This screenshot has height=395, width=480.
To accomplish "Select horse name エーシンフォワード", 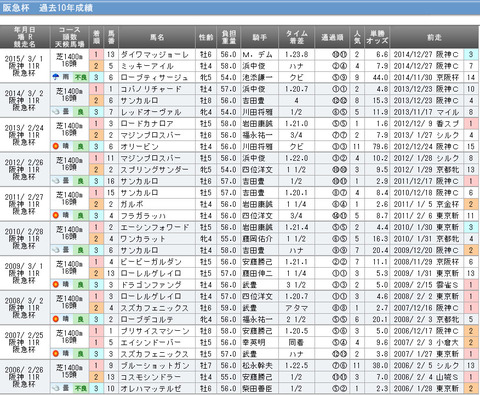I will pyautogui.click(x=155, y=227).
